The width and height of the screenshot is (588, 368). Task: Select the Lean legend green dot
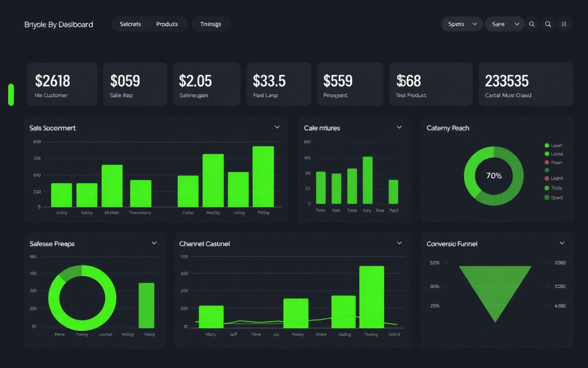pyautogui.click(x=547, y=145)
